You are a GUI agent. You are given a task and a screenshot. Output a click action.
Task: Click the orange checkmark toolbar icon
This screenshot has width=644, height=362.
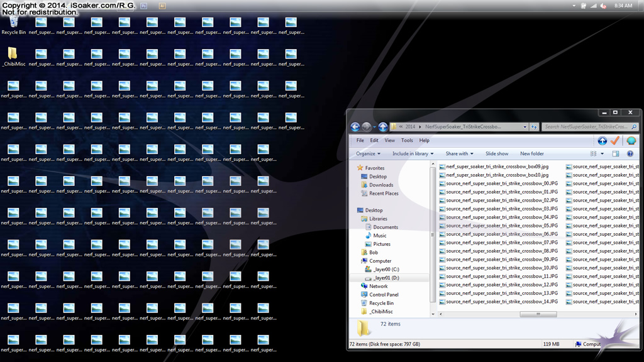(x=615, y=141)
